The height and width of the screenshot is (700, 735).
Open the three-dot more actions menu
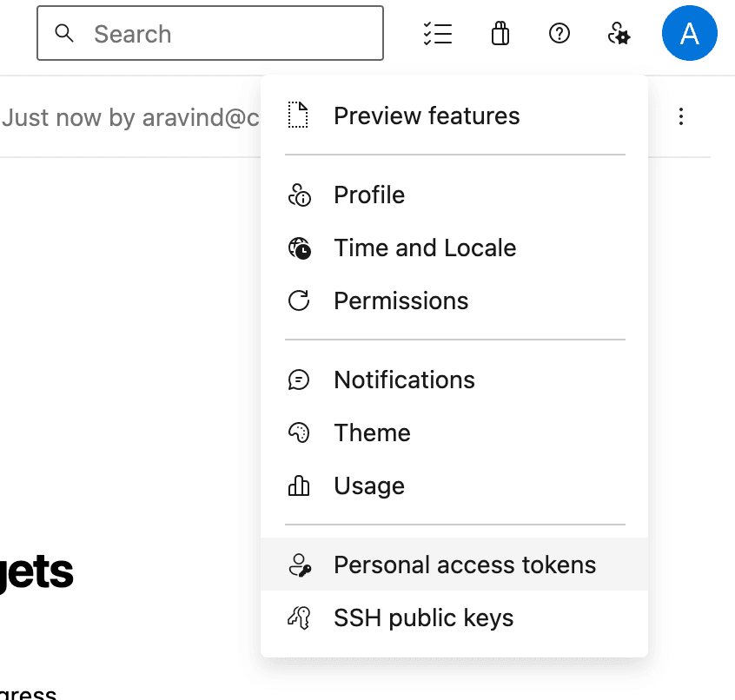point(681,116)
